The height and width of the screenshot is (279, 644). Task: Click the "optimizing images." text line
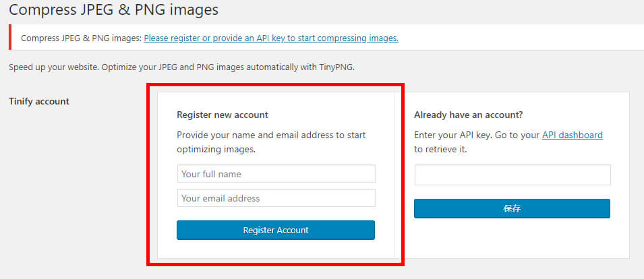[216, 149]
